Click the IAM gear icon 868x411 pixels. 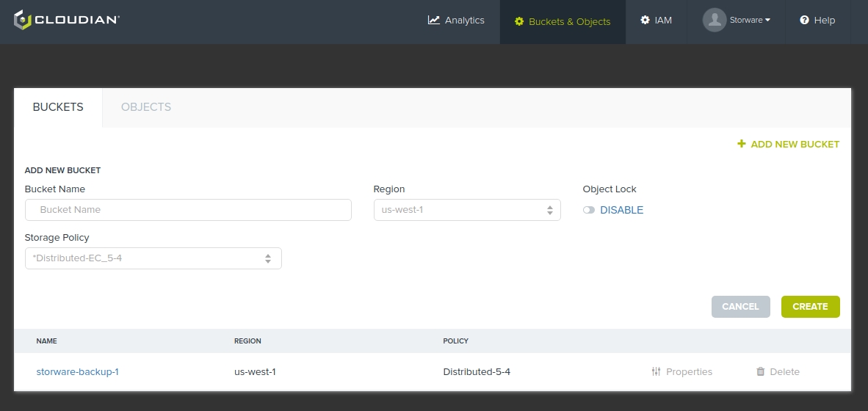(x=645, y=21)
